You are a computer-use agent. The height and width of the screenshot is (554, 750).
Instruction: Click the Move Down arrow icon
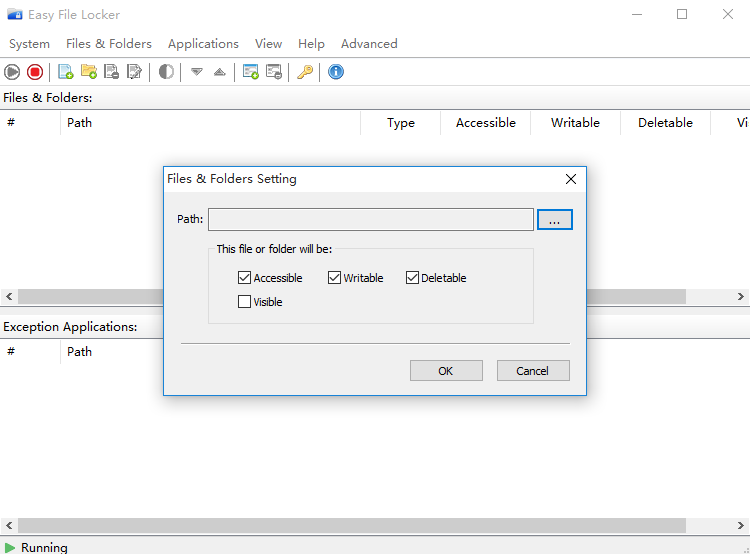pyautogui.click(x=197, y=72)
